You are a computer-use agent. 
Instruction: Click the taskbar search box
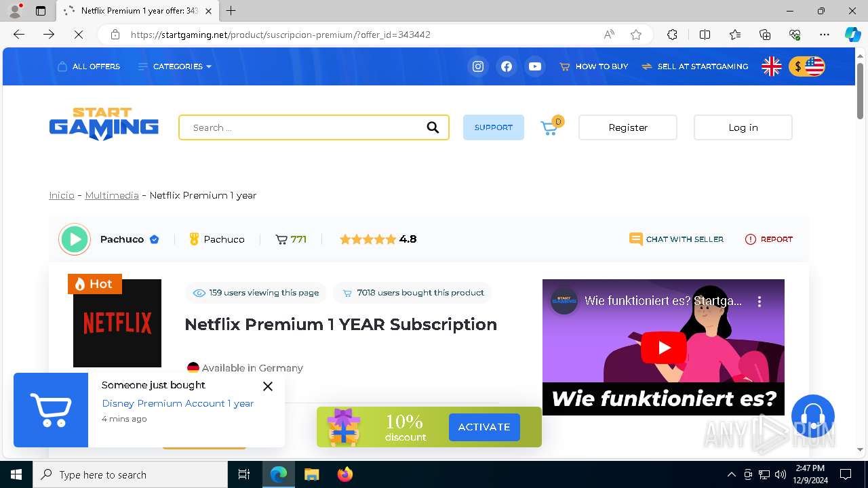coord(130,474)
